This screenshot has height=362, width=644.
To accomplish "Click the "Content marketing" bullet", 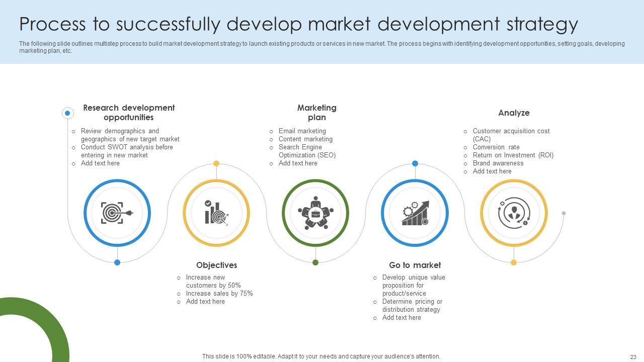I will pos(305,139).
